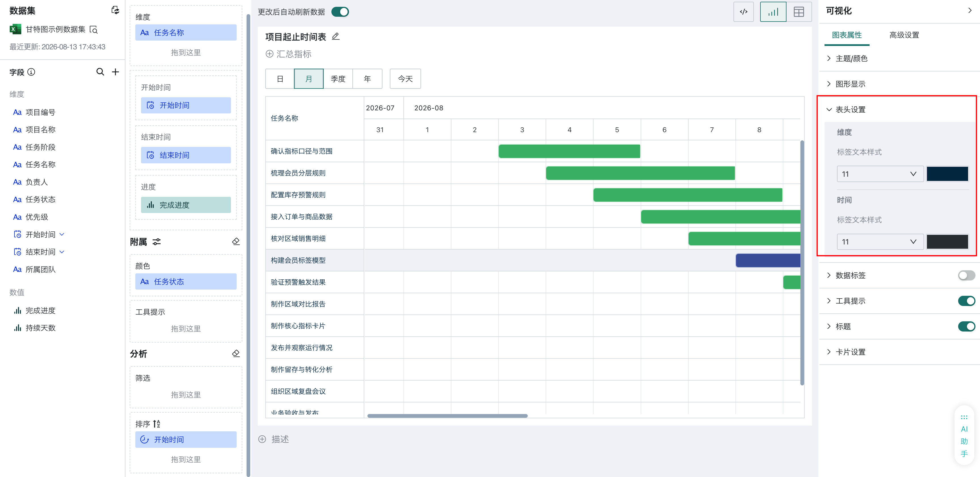
Task: Expand the 结束时间 field dropdown arrow
Action: [x=62, y=252]
